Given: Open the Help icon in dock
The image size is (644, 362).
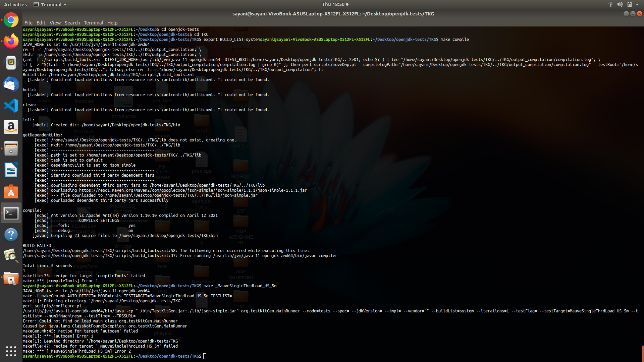Looking at the screenshot, I should 11,234.
